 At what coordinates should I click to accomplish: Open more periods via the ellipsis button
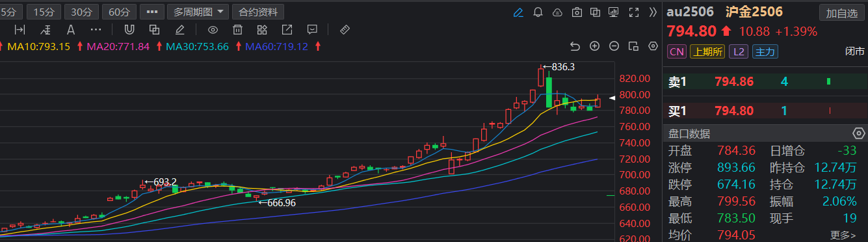coord(152,12)
